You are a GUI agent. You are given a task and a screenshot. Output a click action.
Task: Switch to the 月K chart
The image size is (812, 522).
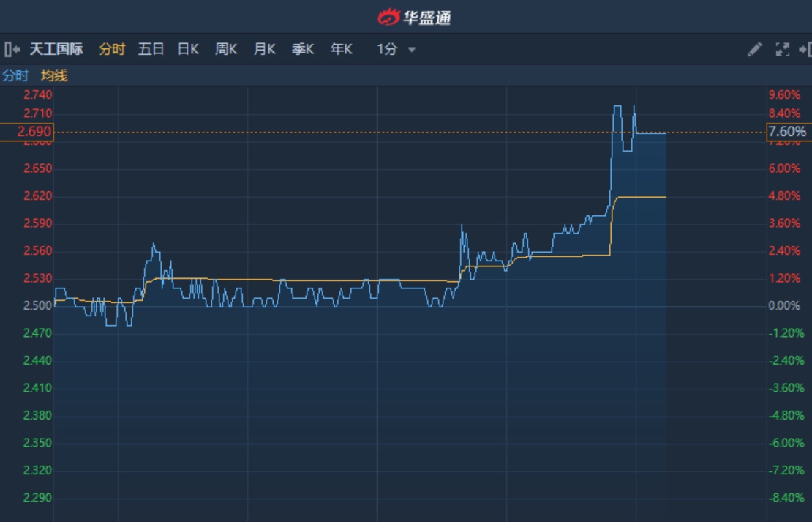tap(264, 49)
